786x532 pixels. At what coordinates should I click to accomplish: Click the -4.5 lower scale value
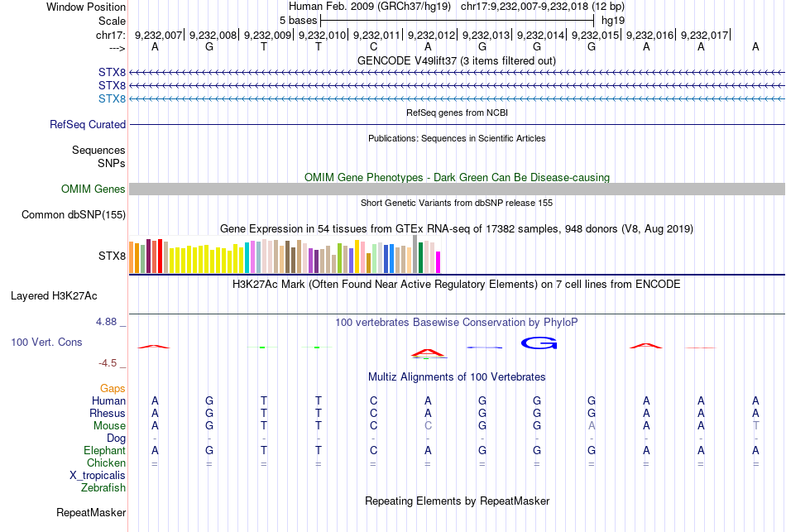coord(108,363)
